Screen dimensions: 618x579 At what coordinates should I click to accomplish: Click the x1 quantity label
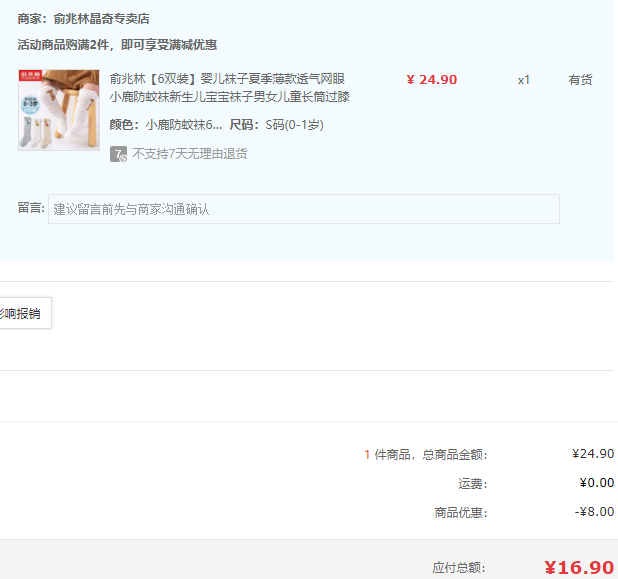coord(524,80)
